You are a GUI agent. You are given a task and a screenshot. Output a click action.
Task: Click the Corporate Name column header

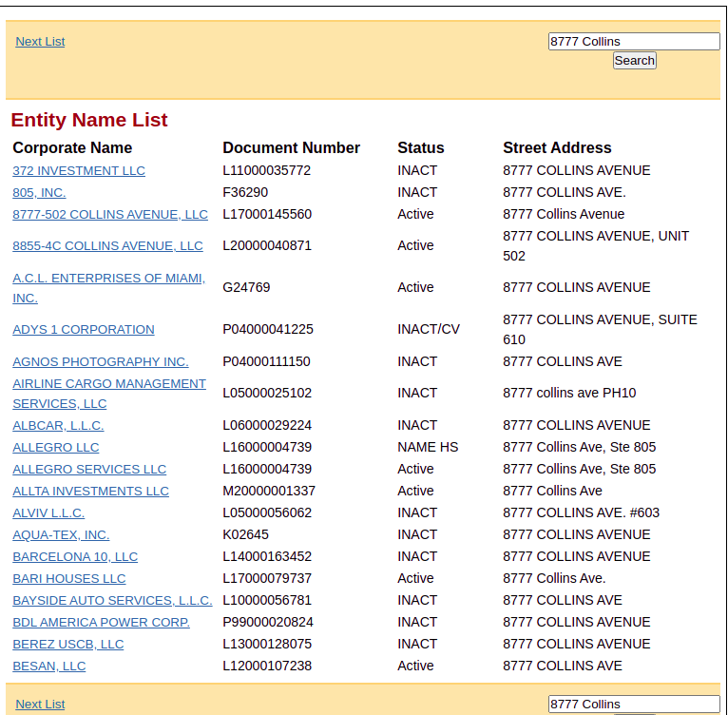coord(72,147)
